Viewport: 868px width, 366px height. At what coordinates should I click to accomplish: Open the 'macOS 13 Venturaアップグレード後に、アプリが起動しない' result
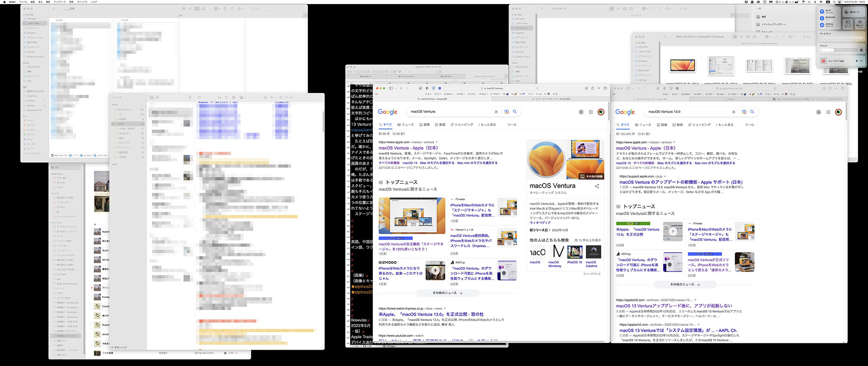coord(674,306)
